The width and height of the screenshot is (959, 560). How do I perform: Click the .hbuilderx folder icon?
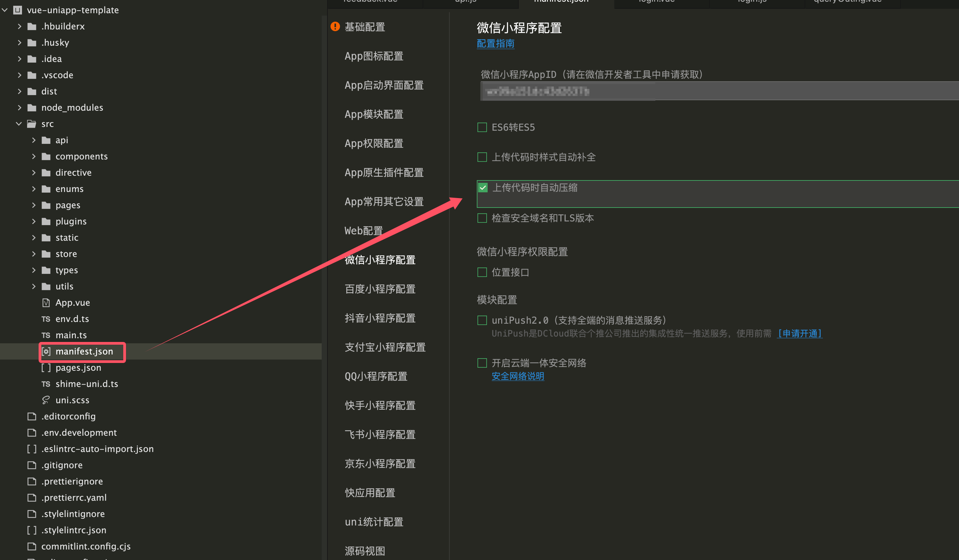click(32, 27)
